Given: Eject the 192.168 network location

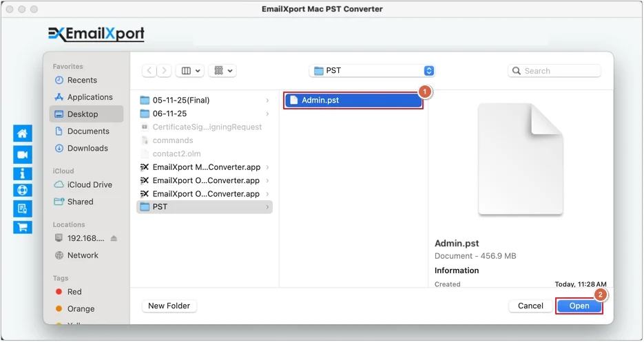Looking at the screenshot, I should [x=114, y=238].
